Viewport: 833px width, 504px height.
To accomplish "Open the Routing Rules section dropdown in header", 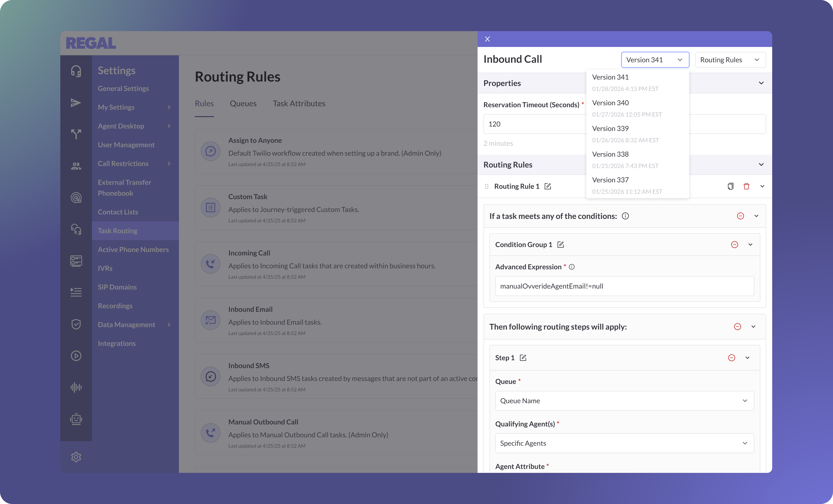I will 730,60.
